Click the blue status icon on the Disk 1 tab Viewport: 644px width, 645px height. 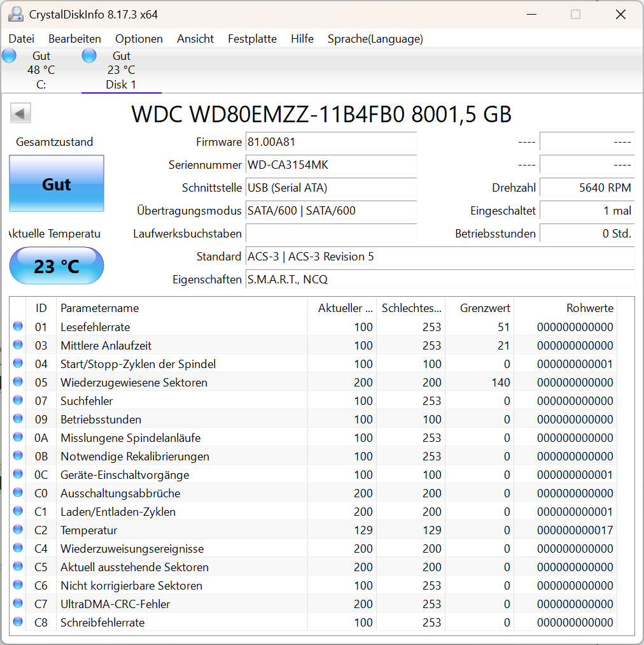89,55
